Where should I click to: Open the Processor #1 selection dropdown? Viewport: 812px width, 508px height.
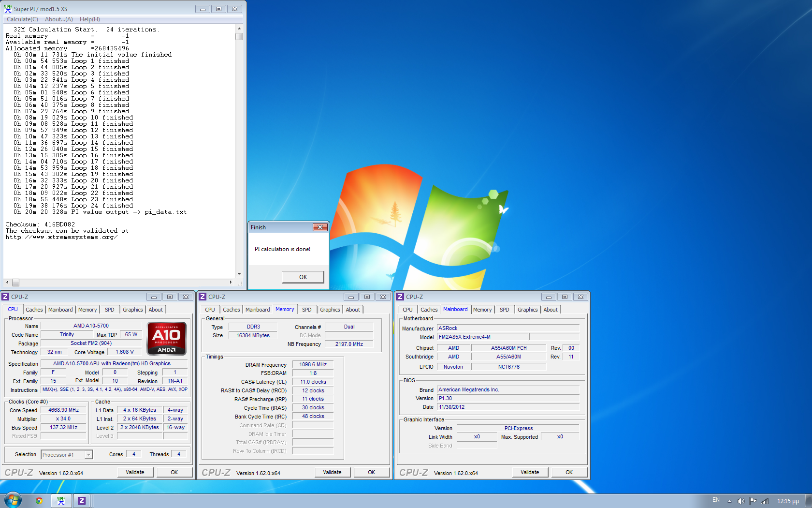(x=88, y=455)
